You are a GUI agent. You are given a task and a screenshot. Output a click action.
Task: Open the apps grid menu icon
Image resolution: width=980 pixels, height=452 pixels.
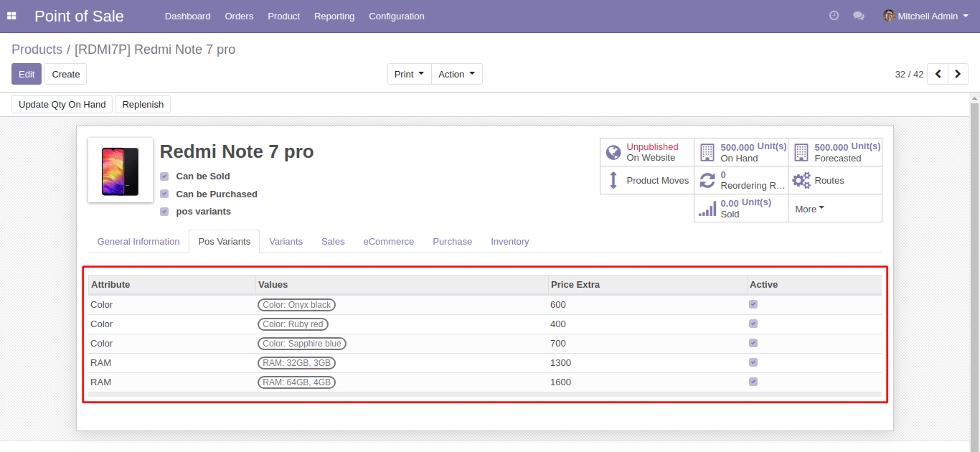(x=11, y=16)
